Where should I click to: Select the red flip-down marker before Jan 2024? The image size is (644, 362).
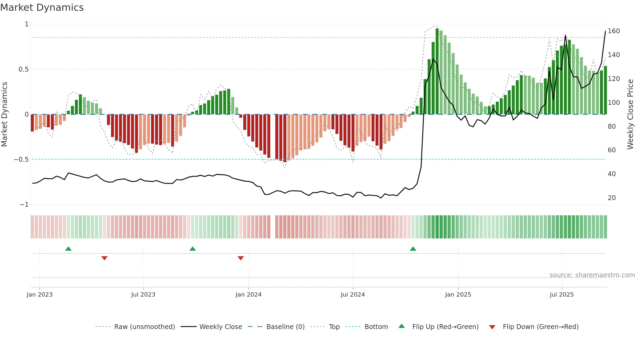pos(241,258)
